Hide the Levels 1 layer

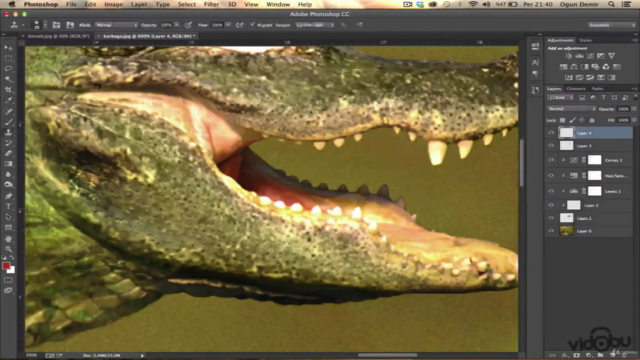point(551,191)
